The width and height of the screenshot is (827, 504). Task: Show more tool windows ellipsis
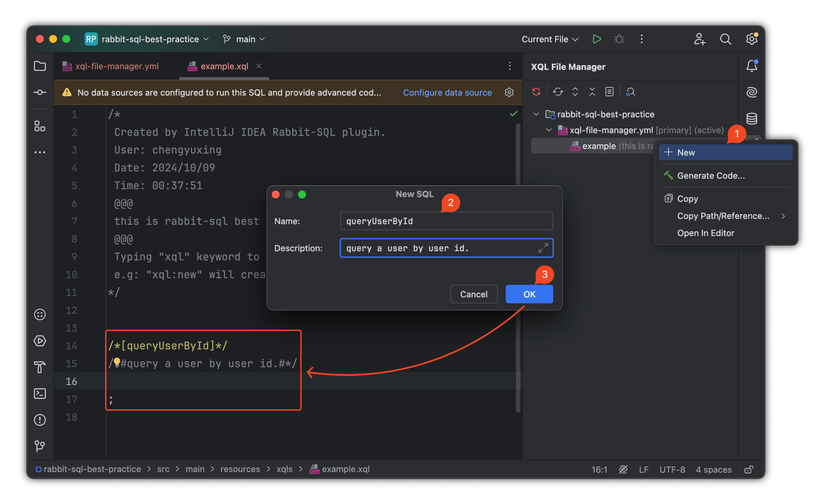tap(40, 152)
